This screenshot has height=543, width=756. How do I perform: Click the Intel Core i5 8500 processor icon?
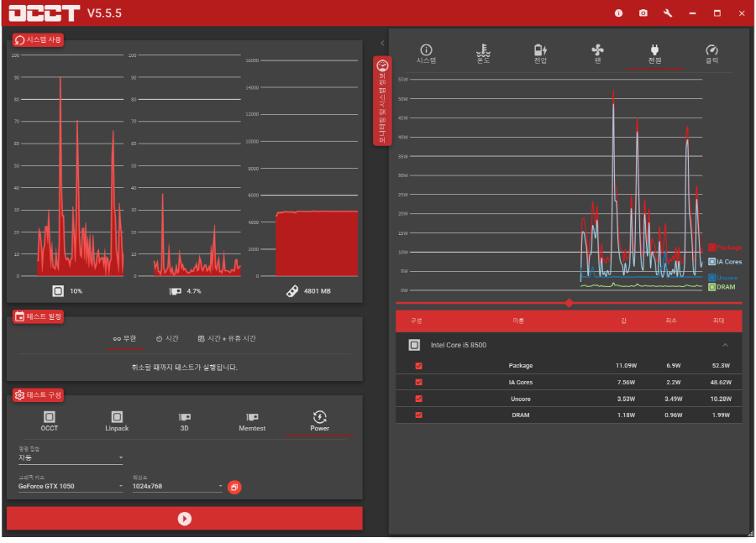click(414, 345)
